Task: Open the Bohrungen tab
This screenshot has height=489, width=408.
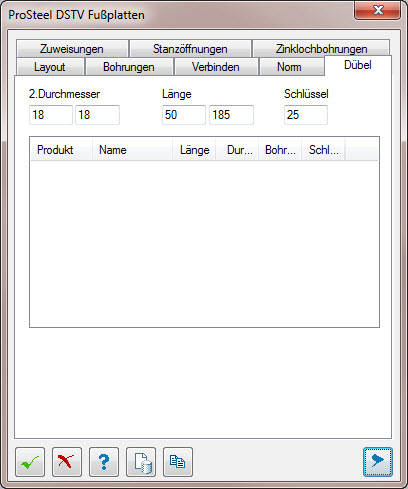Action: click(x=129, y=67)
